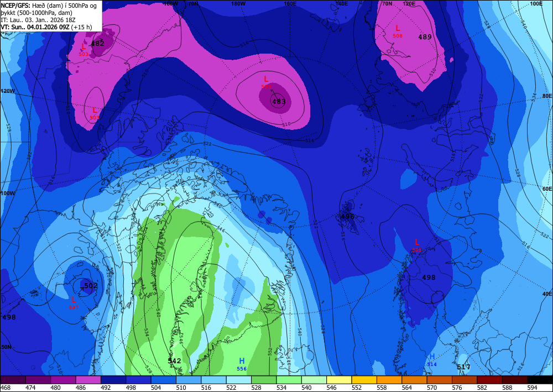Click the 60E longitude label

coord(547,189)
